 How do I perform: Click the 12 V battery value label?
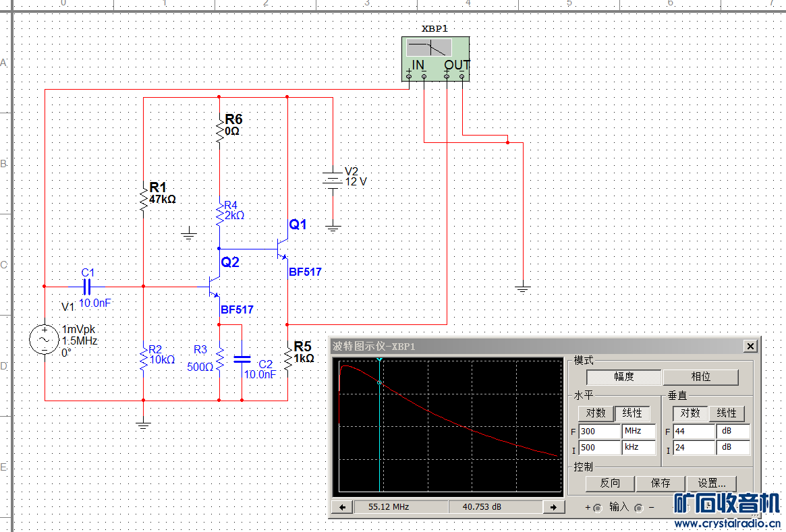click(356, 182)
